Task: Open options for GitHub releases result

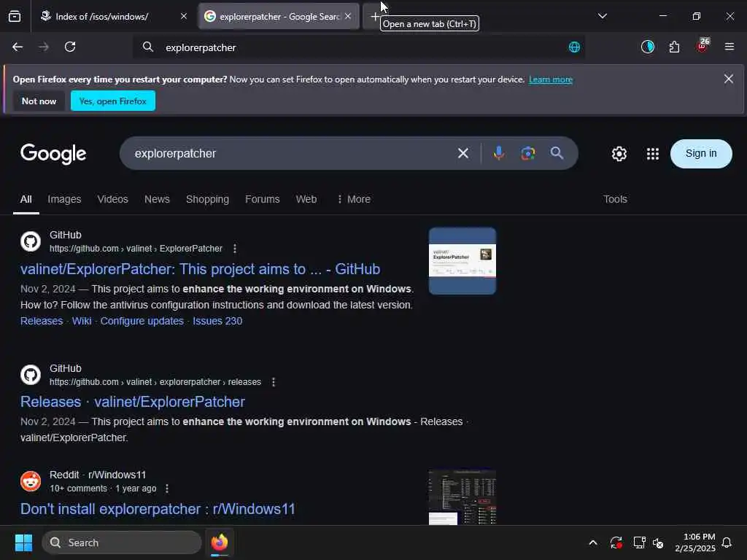Action: click(x=274, y=382)
